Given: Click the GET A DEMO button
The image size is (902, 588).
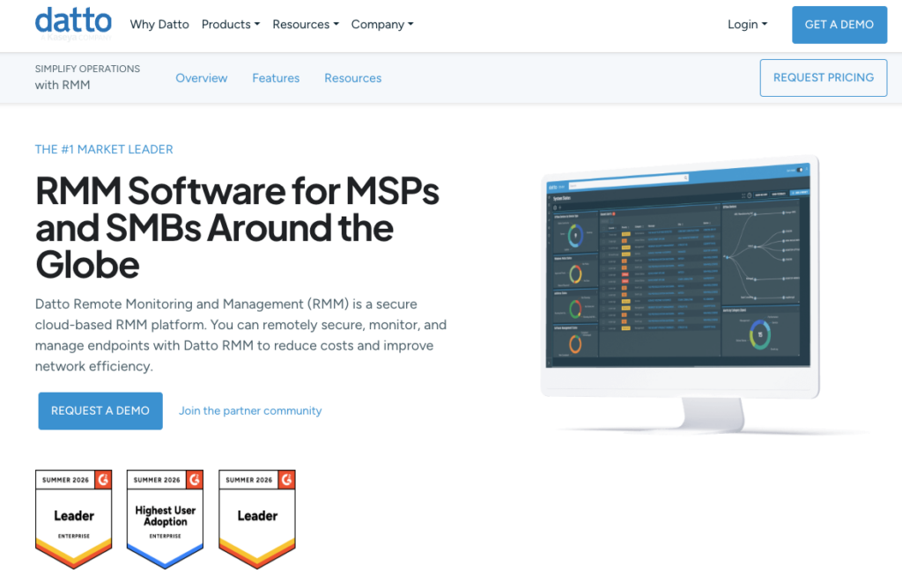Looking at the screenshot, I should (x=839, y=25).
